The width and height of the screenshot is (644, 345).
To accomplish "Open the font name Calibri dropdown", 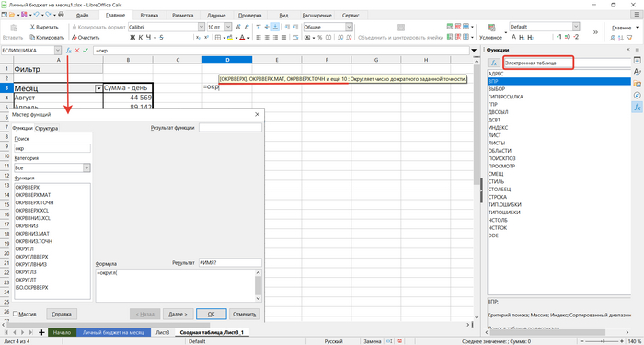I will tap(201, 27).
